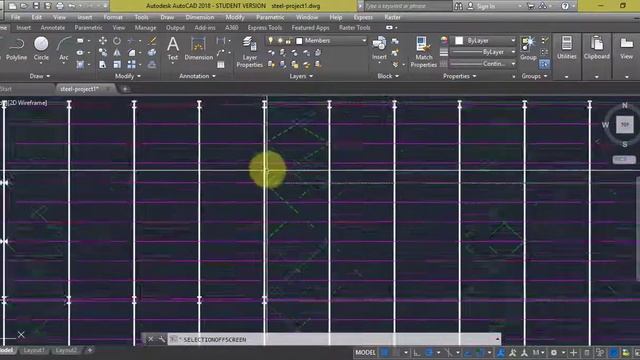
Task: Open the Utilities panel
Action: [x=567, y=48]
